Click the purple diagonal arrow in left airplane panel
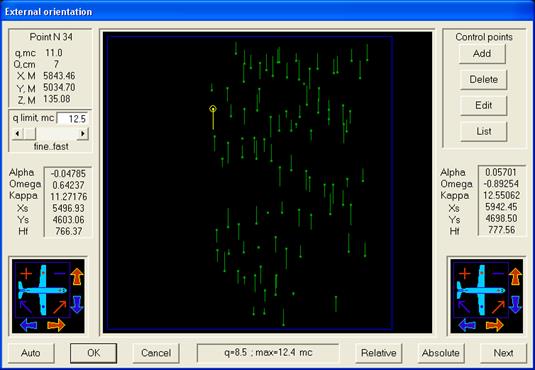 (x=26, y=307)
